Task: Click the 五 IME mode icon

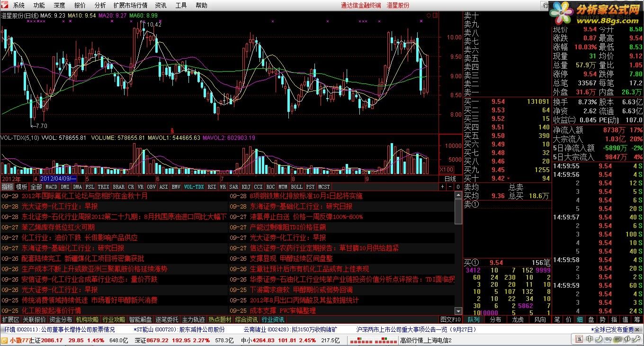Action: click(579, 339)
